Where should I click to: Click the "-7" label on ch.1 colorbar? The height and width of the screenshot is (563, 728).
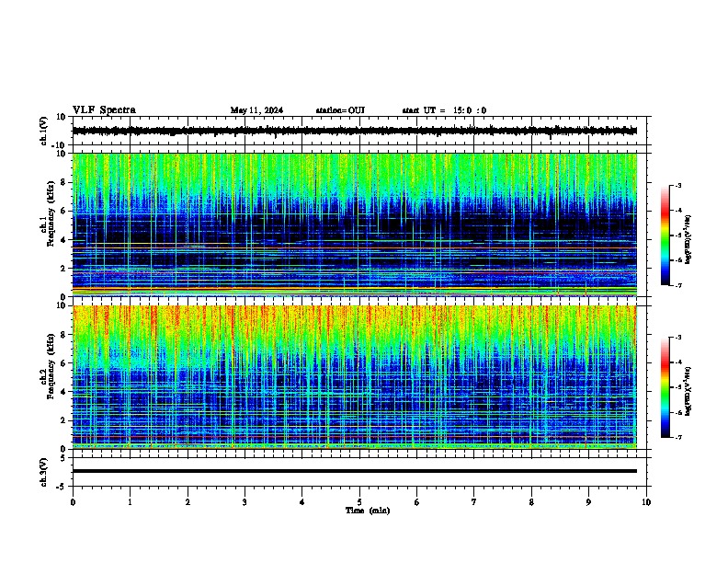(677, 285)
